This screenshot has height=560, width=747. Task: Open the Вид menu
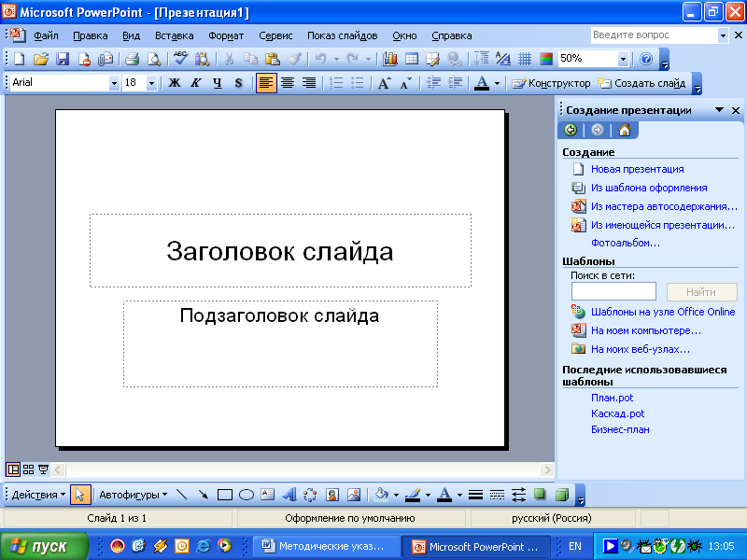(x=131, y=35)
